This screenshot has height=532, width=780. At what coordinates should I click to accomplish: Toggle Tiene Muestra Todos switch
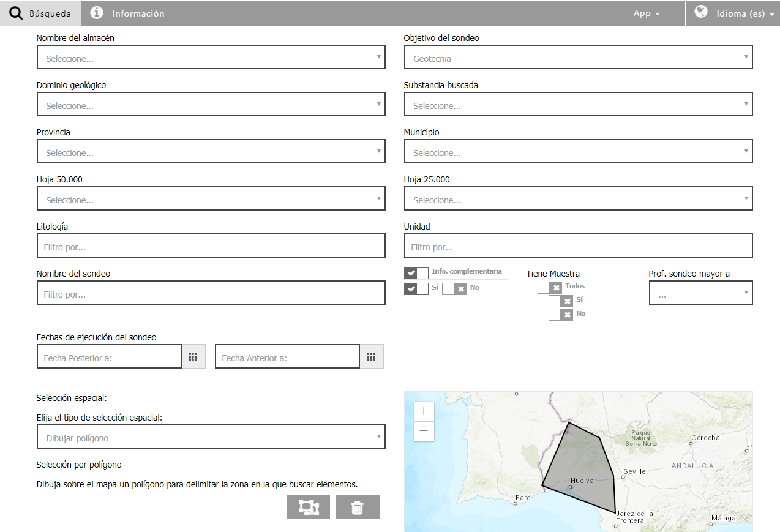[549, 287]
